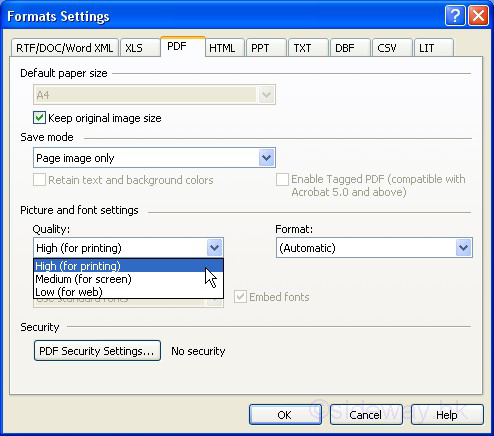Screen dimensions: 494x436
Task: Switch to the RTF/DOC/Word XML tab
Action: click(x=65, y=48)
